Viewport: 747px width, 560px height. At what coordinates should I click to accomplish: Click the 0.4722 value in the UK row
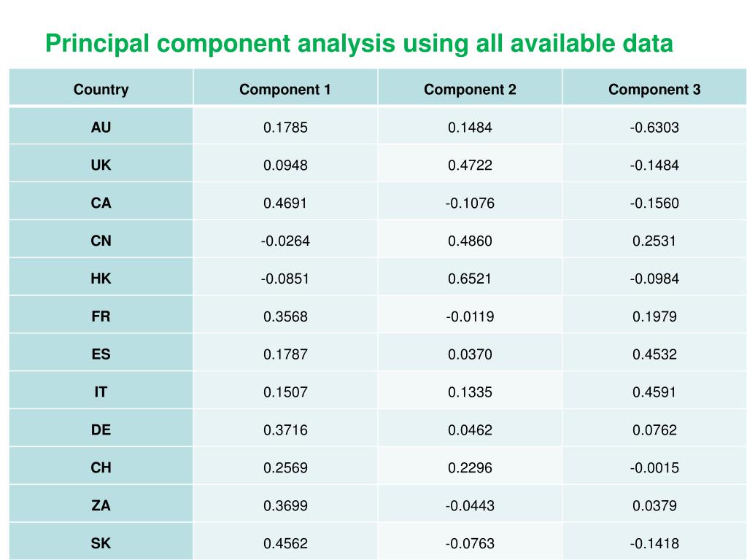[470, 166]
